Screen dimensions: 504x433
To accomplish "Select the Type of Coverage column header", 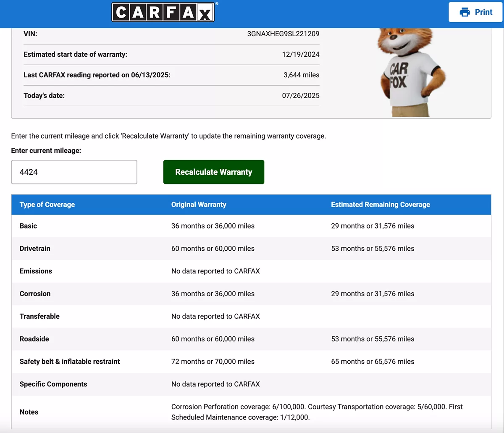I will (47, 205).
